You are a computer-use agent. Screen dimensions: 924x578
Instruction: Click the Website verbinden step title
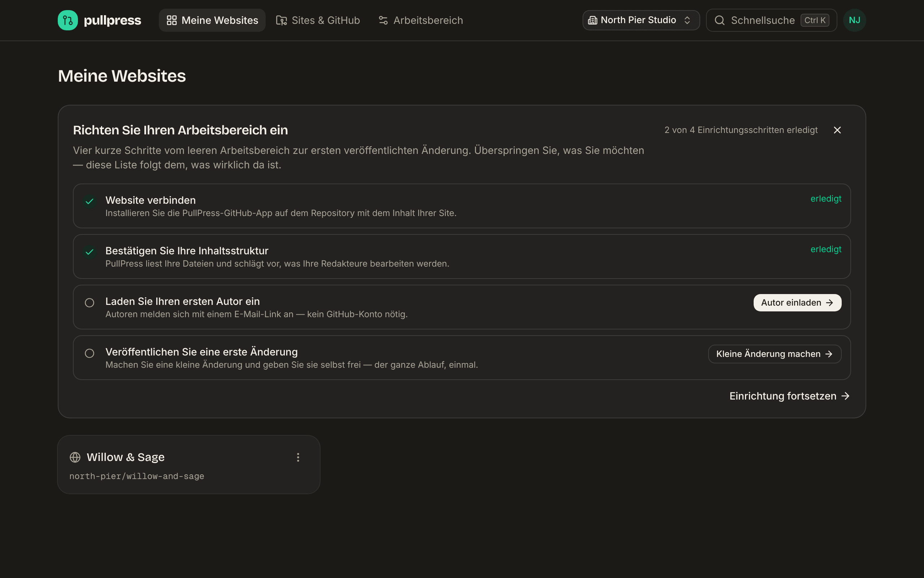(x=151, y=200)
